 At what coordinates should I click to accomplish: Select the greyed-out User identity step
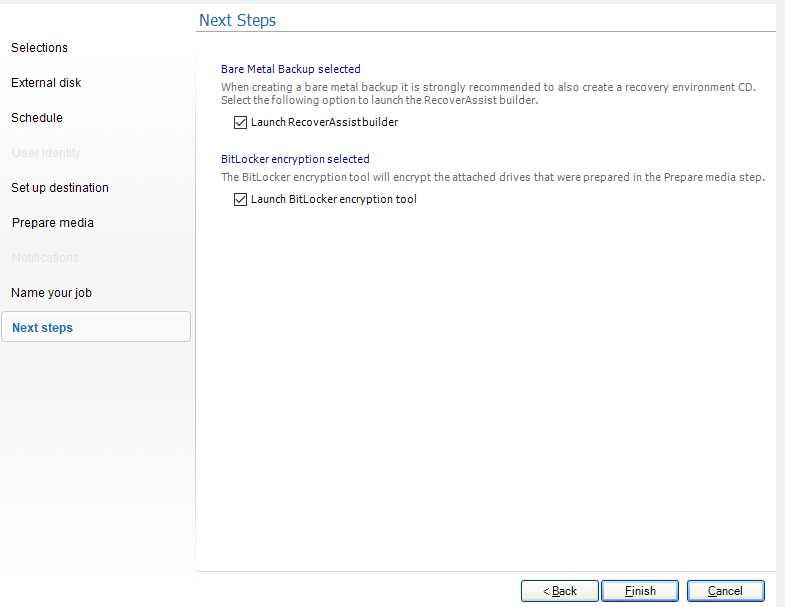[46, 153]
